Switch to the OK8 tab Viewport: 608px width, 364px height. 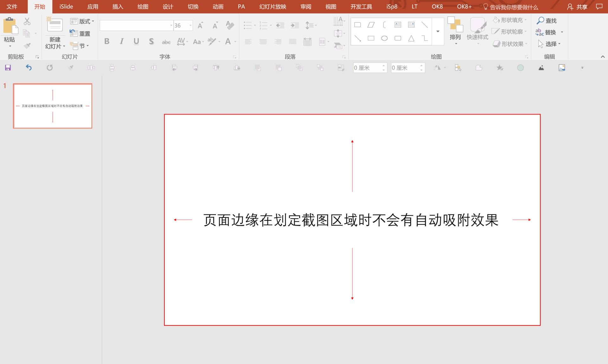pos(437,7)
